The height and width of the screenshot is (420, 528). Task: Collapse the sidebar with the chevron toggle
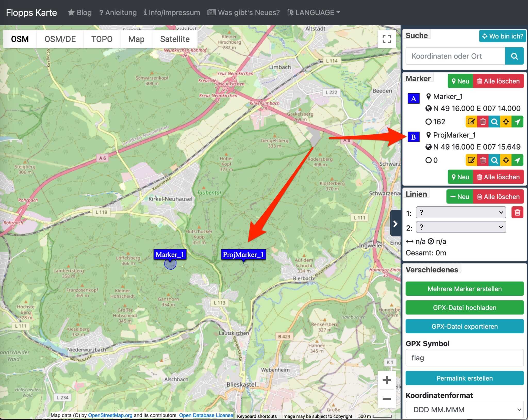click(395, 224)
